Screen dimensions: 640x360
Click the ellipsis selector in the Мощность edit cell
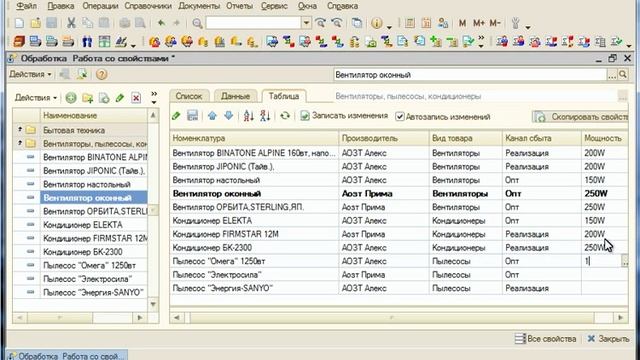click(624, 261)
